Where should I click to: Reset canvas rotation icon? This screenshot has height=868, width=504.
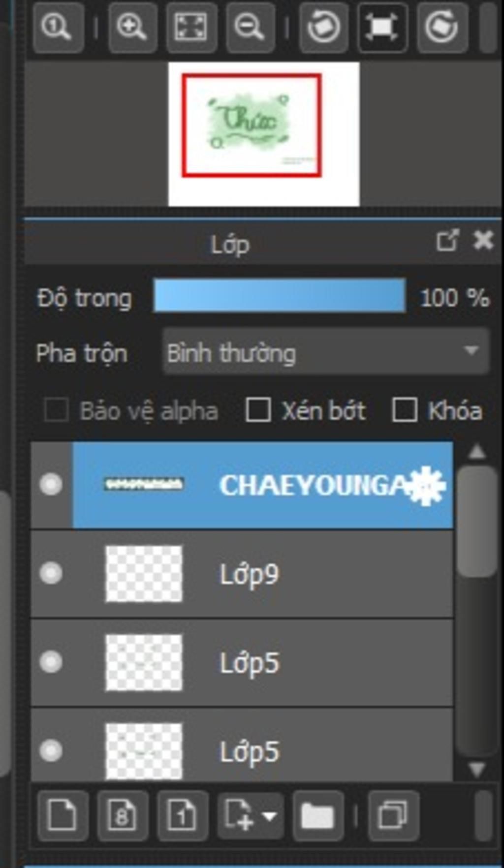coord(382,27)
